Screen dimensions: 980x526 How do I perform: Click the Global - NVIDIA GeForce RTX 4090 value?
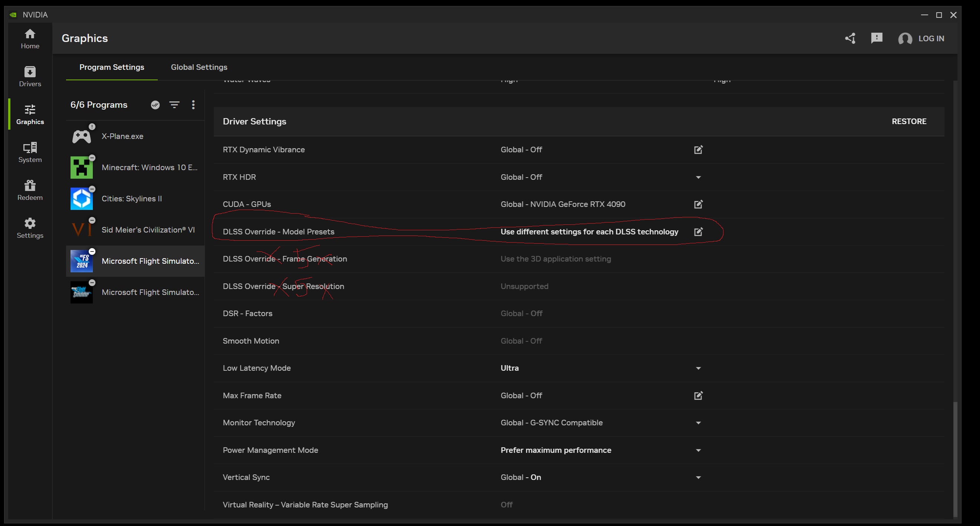coord(563,204)
